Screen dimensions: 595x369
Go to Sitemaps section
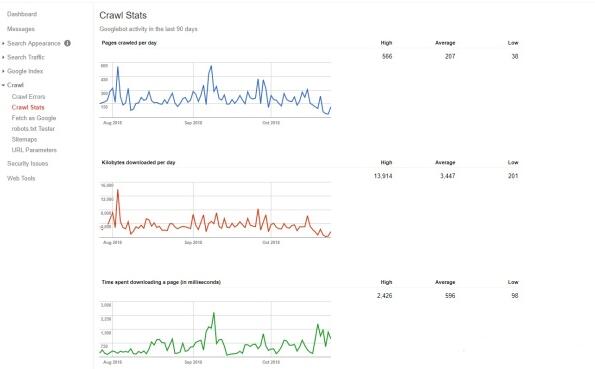point(24,139)
